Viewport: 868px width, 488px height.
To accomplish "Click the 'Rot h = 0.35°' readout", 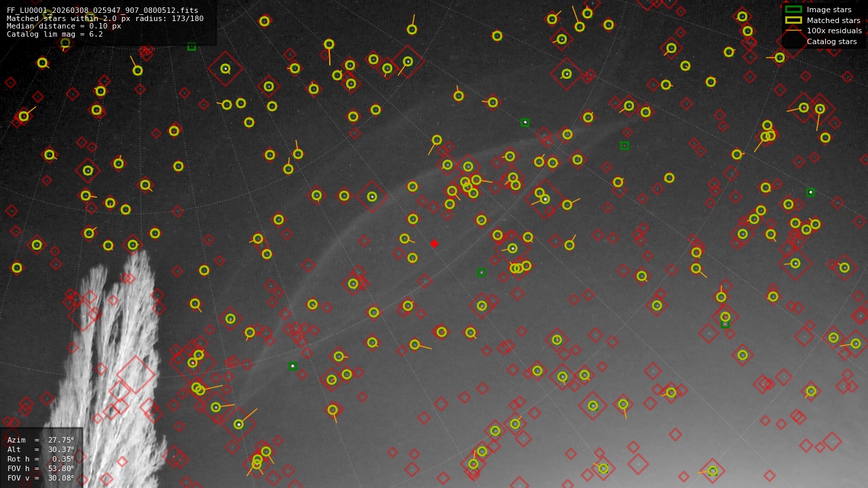I will point(41,459).
